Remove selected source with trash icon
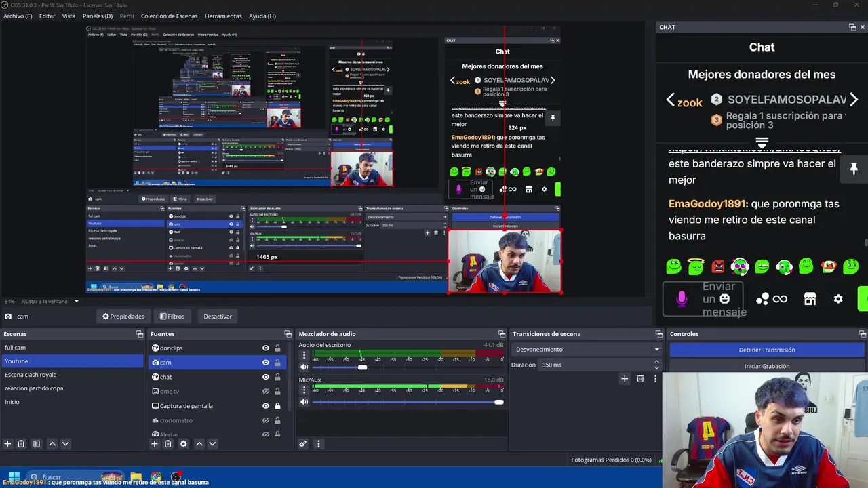868x488 pixels. [168, 444]
